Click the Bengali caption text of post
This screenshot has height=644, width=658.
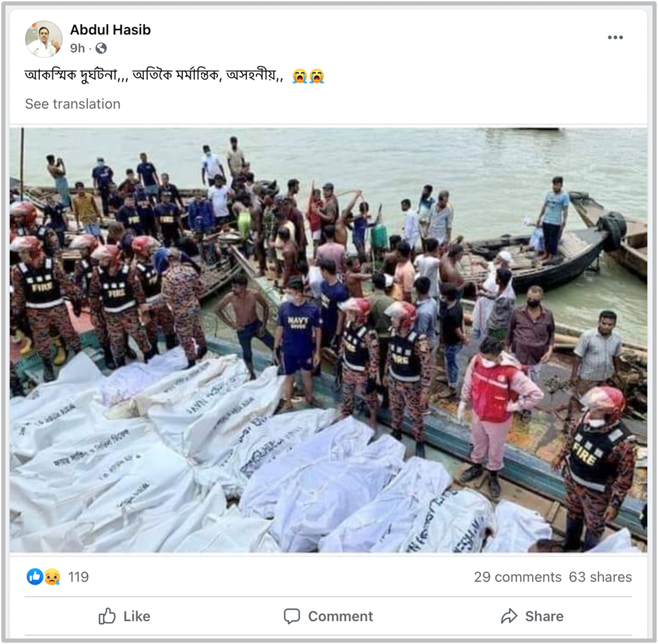point(154,75)
